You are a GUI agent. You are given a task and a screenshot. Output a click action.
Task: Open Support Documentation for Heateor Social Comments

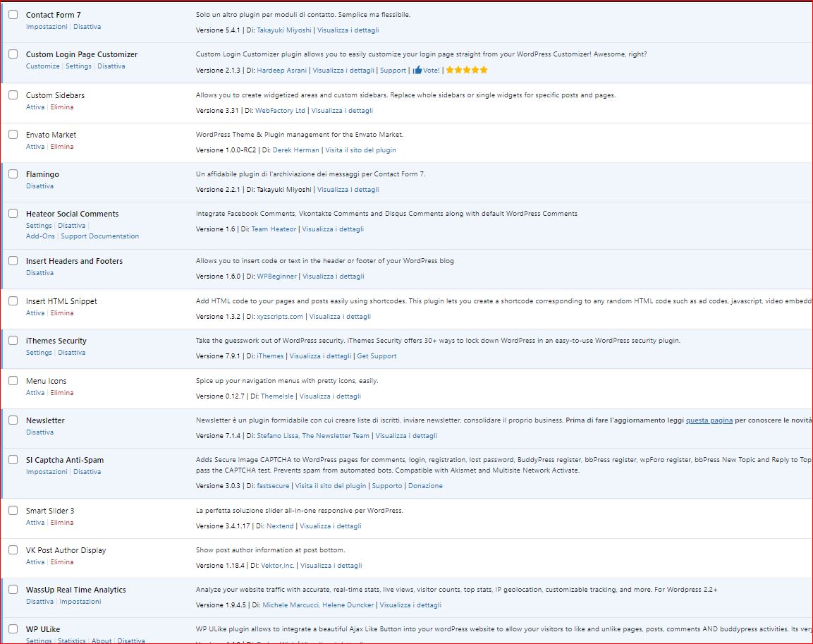(100, 236)
